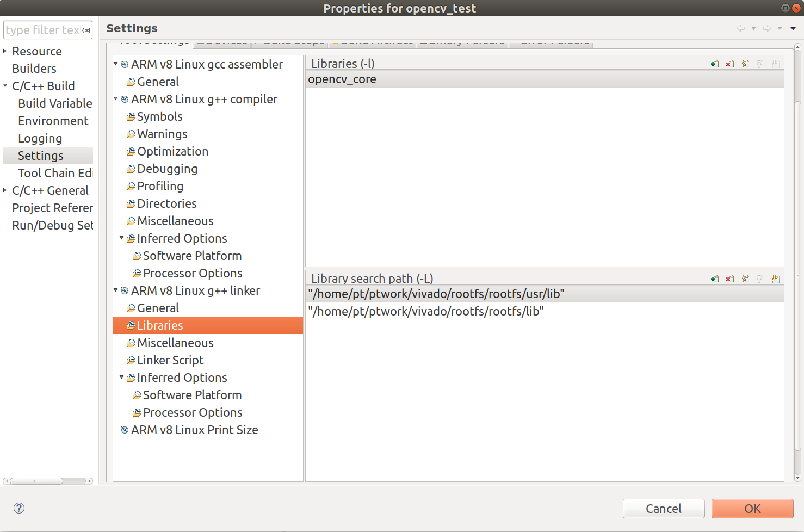Edit the rootfs/usr/lib search path entry

pos(745,279)
